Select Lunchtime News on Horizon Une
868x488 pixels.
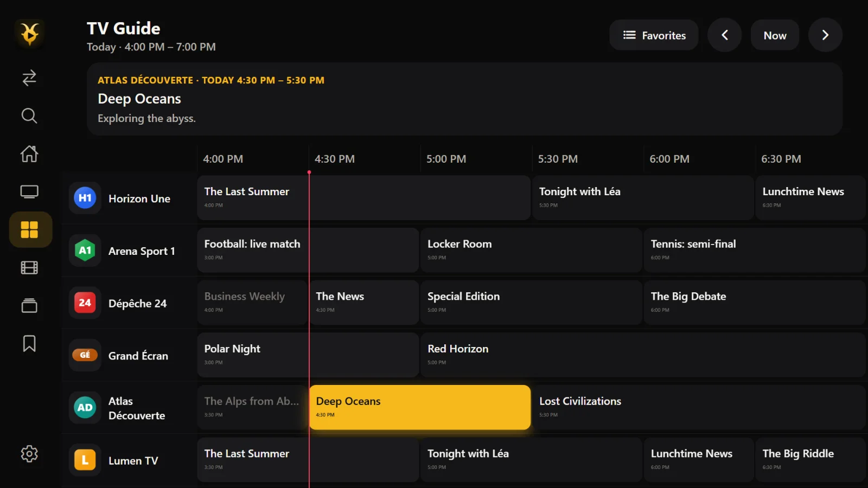point(811,197)
